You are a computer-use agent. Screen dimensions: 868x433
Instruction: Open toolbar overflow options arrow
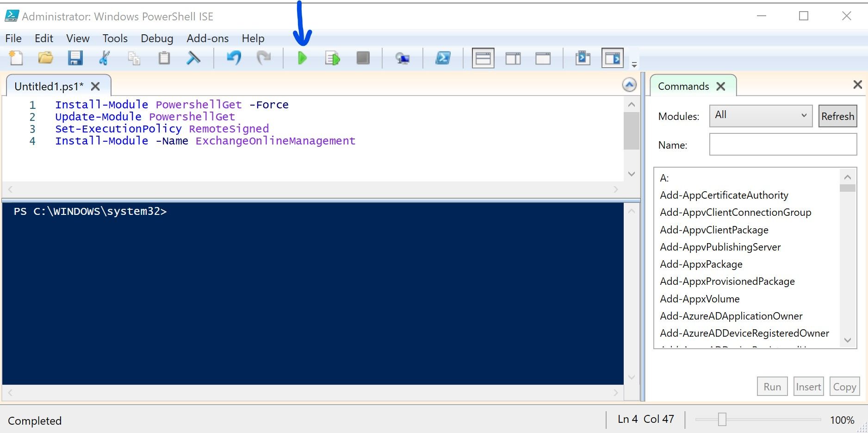(634, 64)
